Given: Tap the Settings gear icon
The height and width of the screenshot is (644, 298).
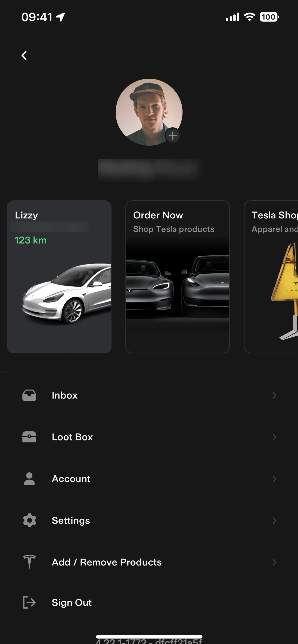Looking at the screenshot, I should point(29,520).
